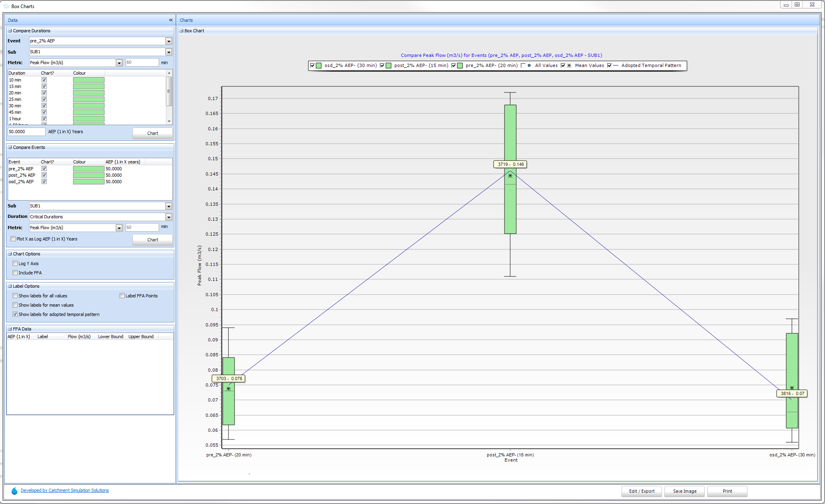Click colour swatch for 30 min duration
This screenshot has width=825, height=504.
click(88, 106)
